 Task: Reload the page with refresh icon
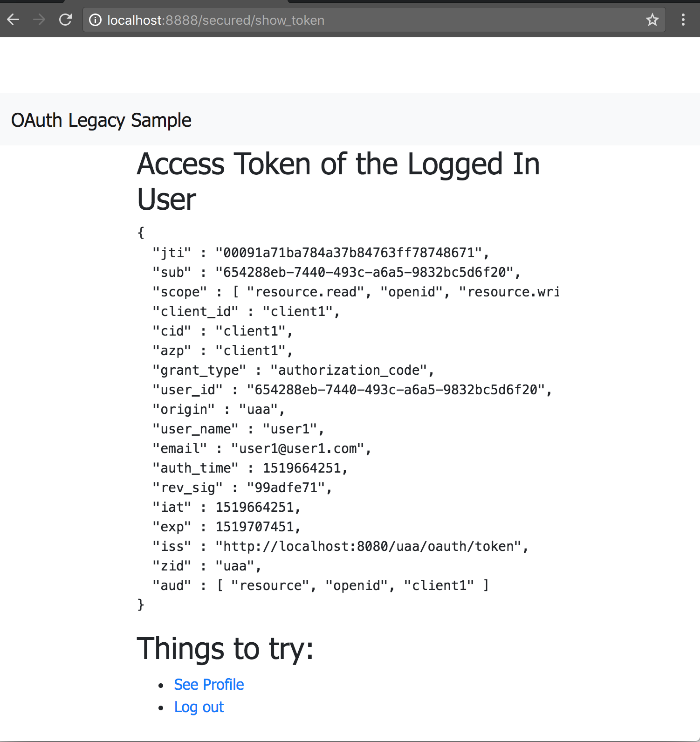click(x=65, y=20)
